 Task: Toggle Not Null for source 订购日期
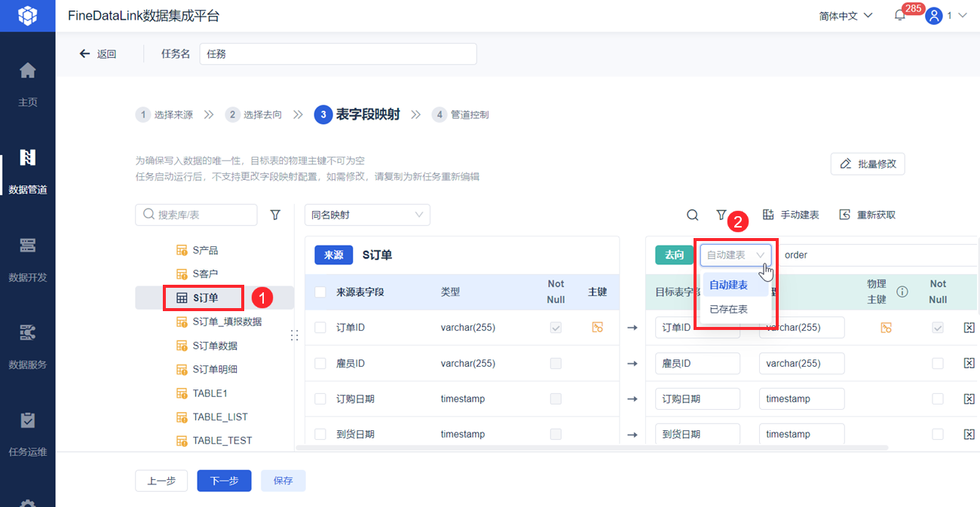(556, 399)
